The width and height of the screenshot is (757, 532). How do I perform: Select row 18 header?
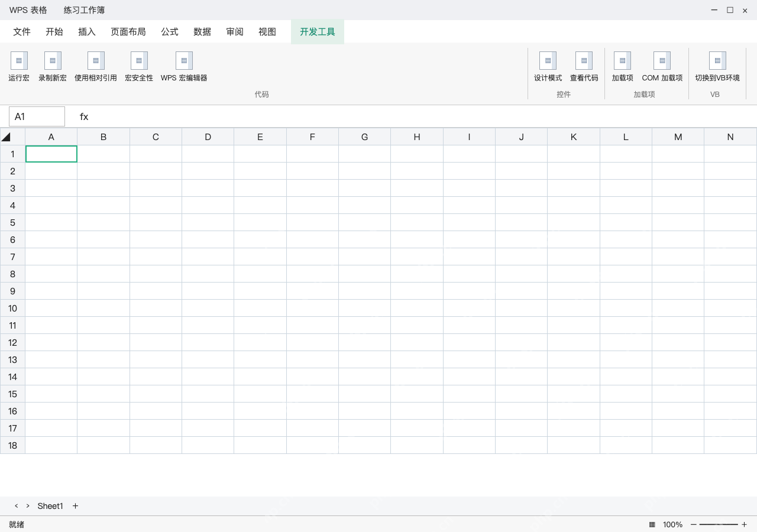12,445
